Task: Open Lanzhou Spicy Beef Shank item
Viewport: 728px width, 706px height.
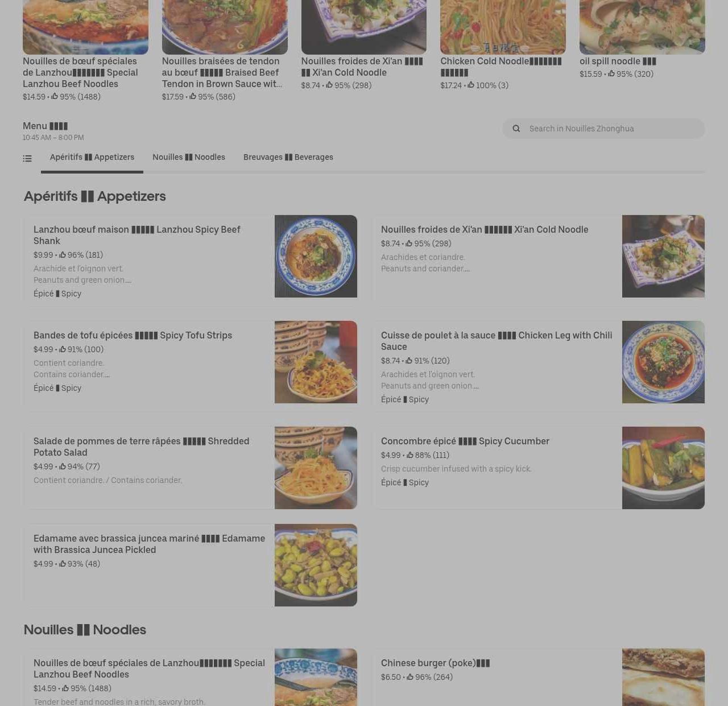Action: (x=191, y=256)
